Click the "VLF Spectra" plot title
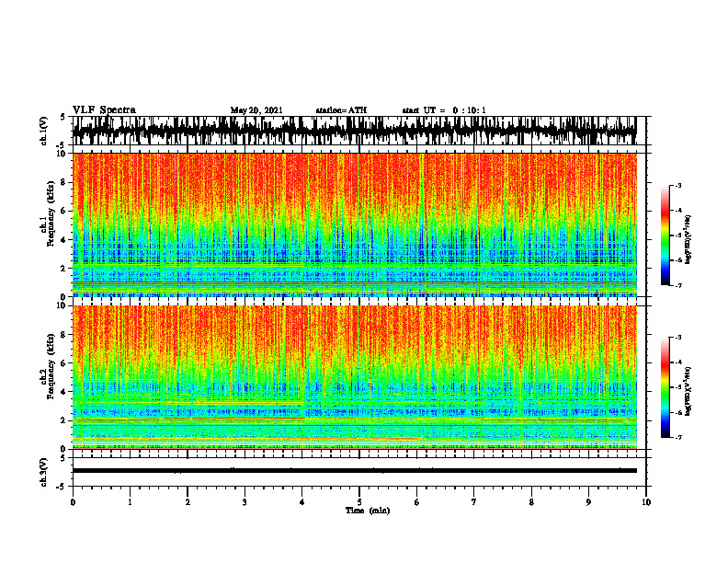Image resolution: width=728 pixels, height=563 pixels. coord(104,110)
